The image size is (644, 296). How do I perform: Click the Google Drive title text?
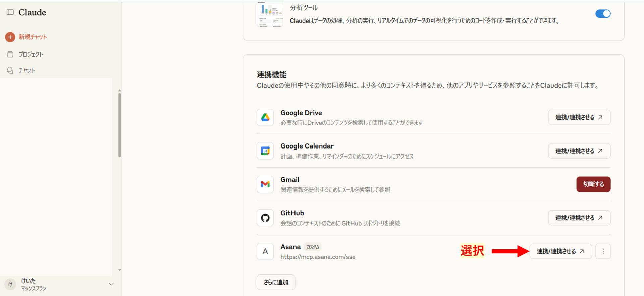(301, 113)
